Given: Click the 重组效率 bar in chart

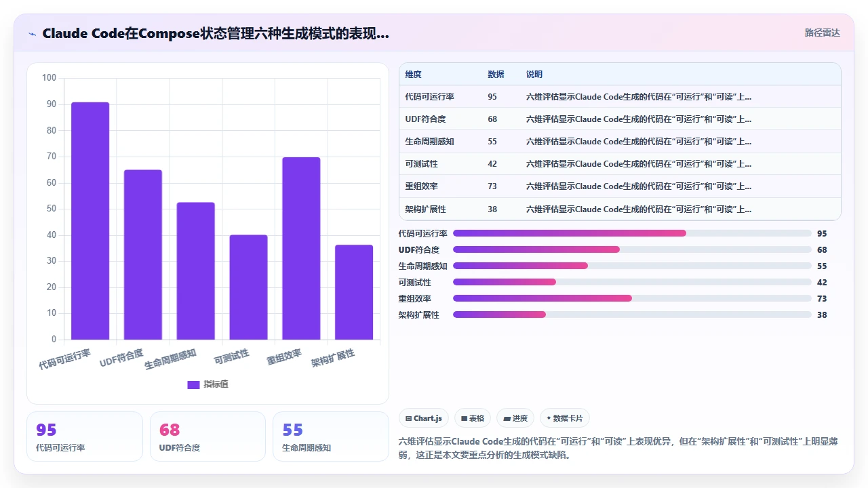Looking at the screenshot, I should [301, 248].
